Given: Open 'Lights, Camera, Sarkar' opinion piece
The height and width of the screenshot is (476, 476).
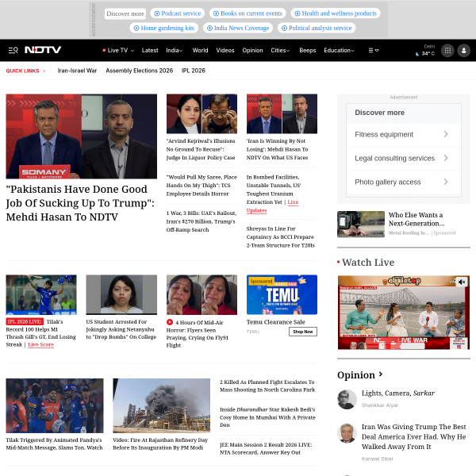Looking at the screenshot, I should click(x=398, y=393).
